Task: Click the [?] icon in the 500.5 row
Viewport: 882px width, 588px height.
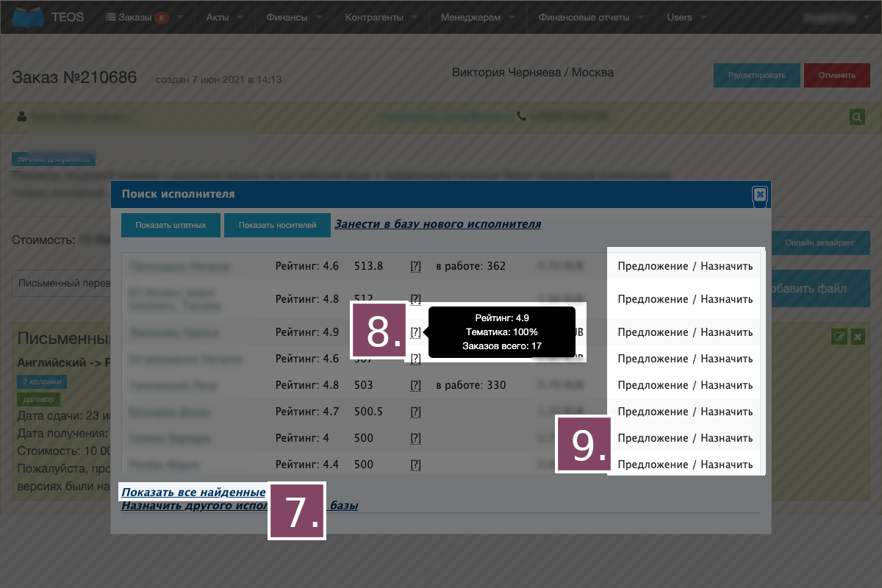Action: [416, 412]
